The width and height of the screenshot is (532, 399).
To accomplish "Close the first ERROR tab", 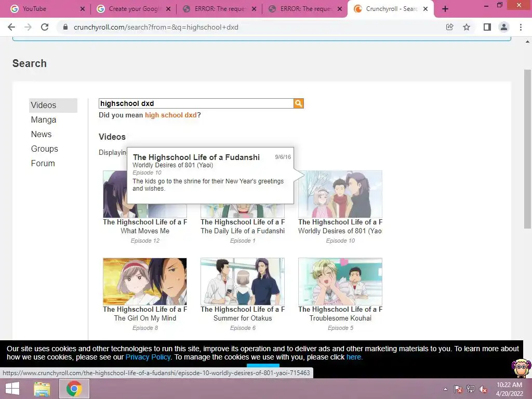I will pos(254,9).
